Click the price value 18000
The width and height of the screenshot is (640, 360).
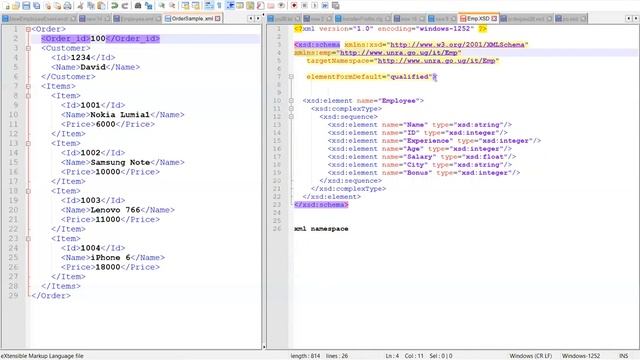(108, 267)
